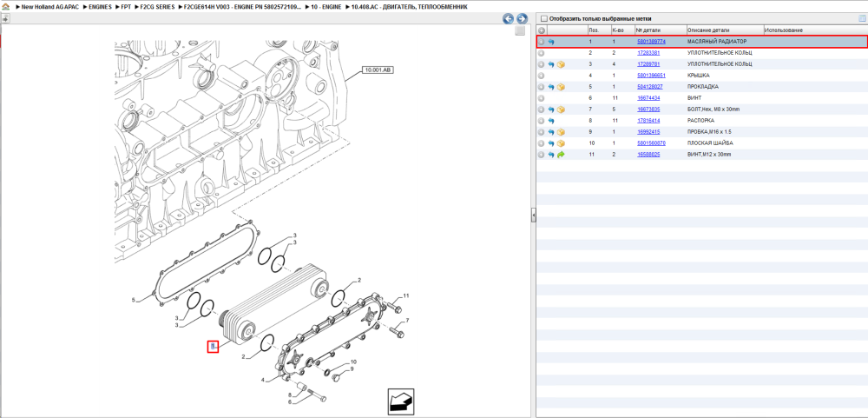Enable 'Отобразить только выбранные метки' checkbox
The width and height of the screenshot is (868, 418).
(x=543, y=19)
